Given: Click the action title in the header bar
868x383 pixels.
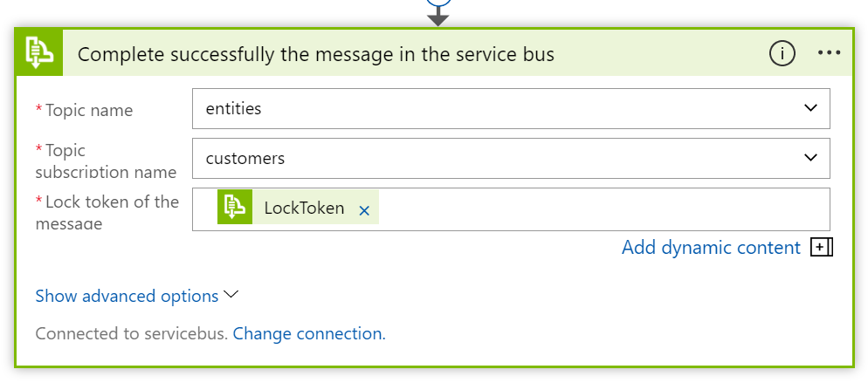Looking at the screenshot, I should [316, 54].
